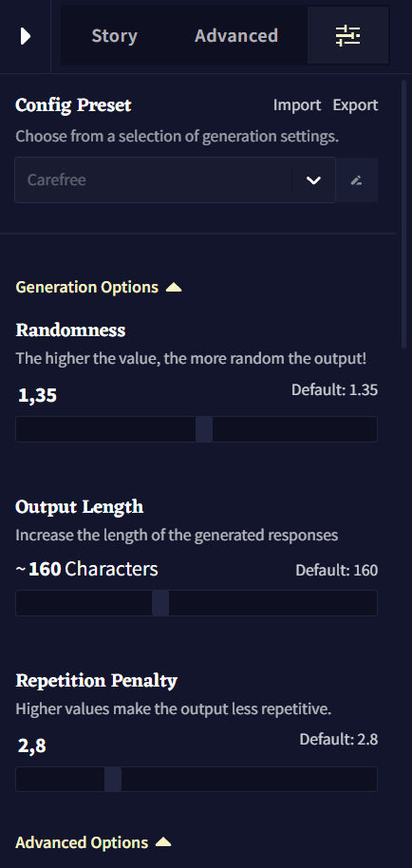412x868 pixels.
Task: Collapse the Generation Options section
Action: (99, 288)
